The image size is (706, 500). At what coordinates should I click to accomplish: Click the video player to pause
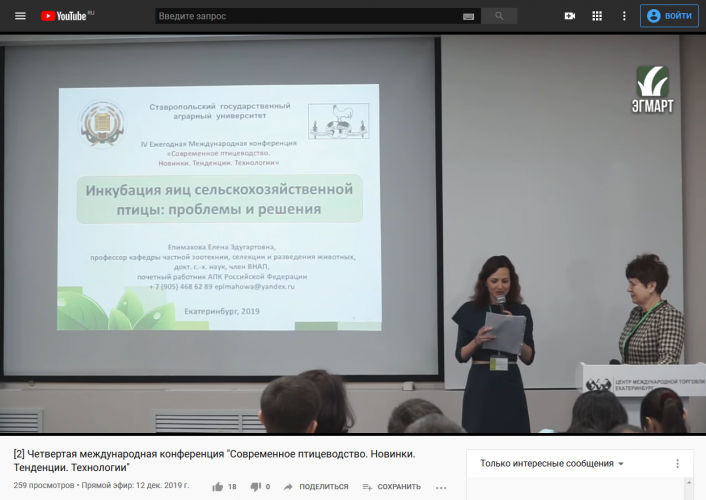(x=353, y=234)
